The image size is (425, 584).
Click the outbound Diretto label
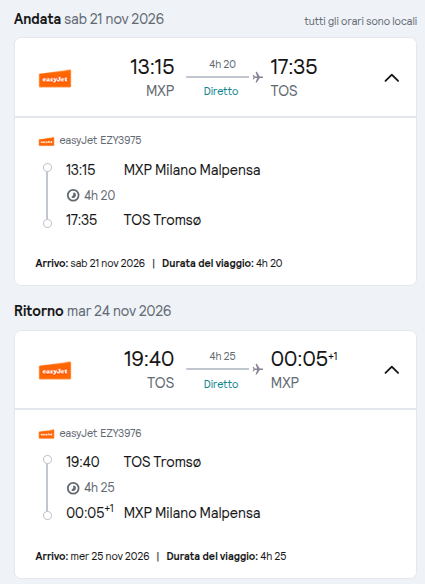[221, 91]
